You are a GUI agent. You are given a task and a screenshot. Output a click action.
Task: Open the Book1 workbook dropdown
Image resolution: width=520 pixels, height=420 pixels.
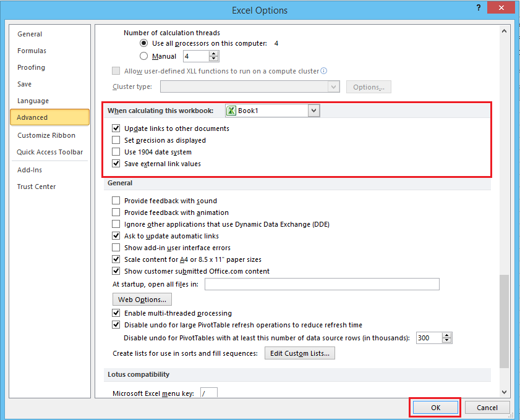313,111
